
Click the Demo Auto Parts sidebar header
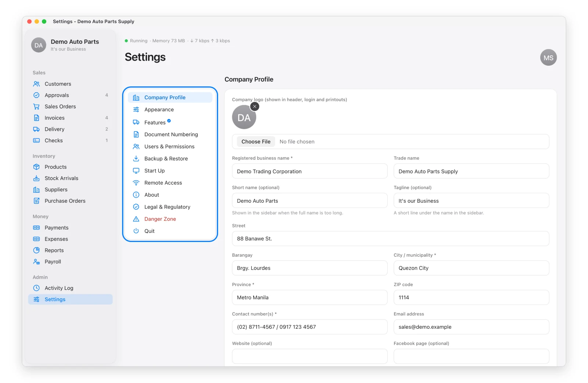click(x=70, y=45)
